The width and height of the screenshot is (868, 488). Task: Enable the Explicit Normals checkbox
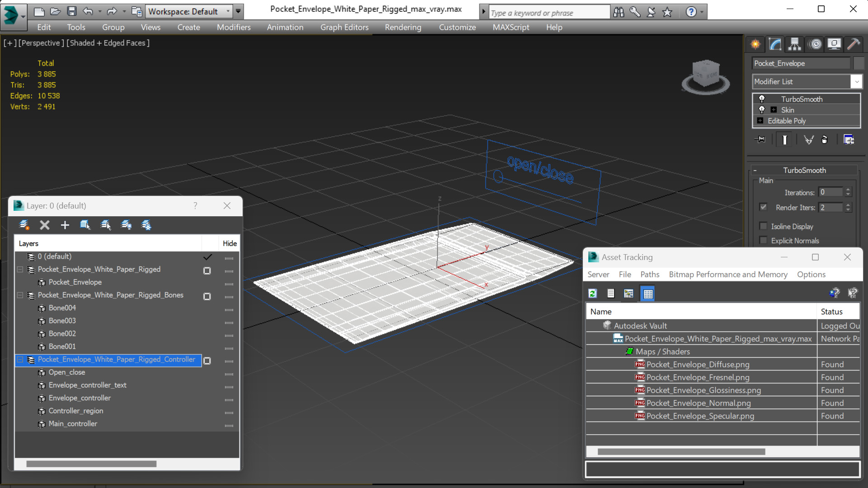pos(763,241)
